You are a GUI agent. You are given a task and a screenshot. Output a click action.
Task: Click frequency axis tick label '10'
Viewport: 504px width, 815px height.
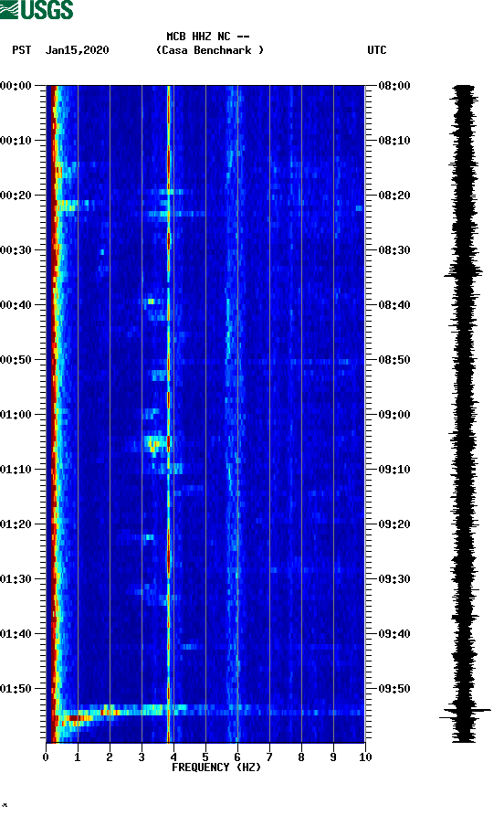coord(365,757)
